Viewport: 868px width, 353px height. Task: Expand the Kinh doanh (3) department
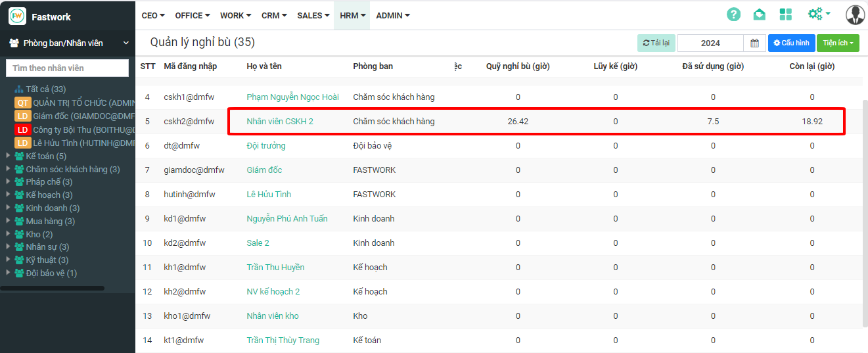tap(8, 208)
